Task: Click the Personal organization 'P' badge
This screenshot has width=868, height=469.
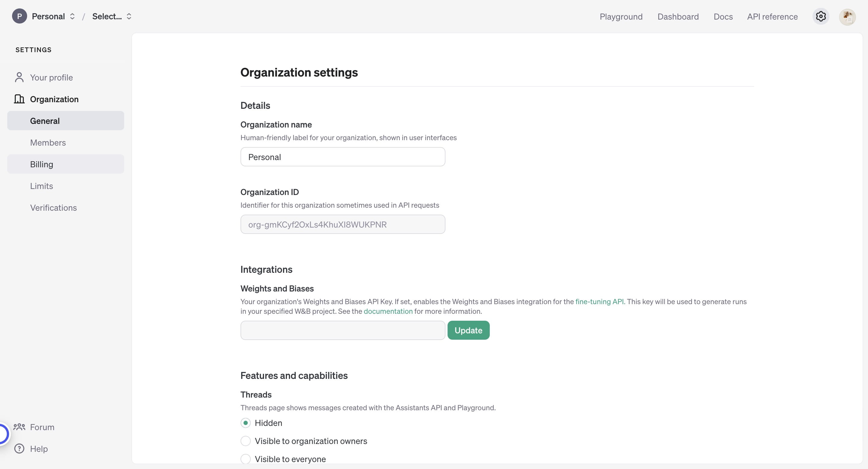Action: pos(19,16)
